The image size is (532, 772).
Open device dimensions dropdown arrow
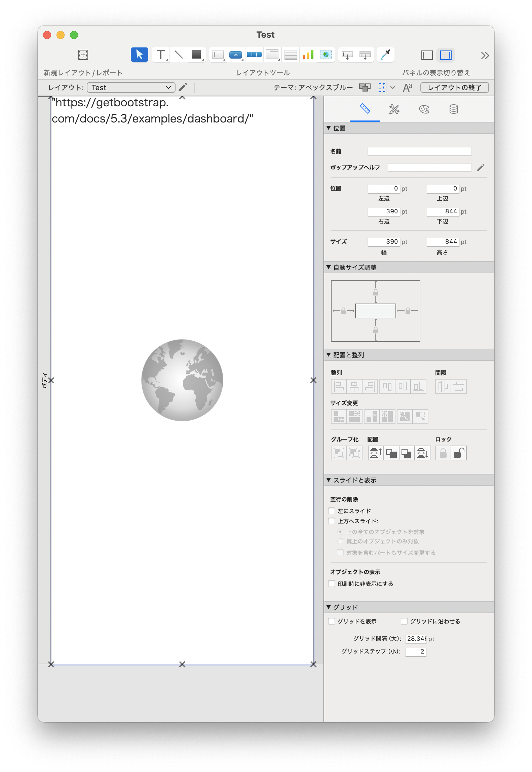(x=392, y=87)
